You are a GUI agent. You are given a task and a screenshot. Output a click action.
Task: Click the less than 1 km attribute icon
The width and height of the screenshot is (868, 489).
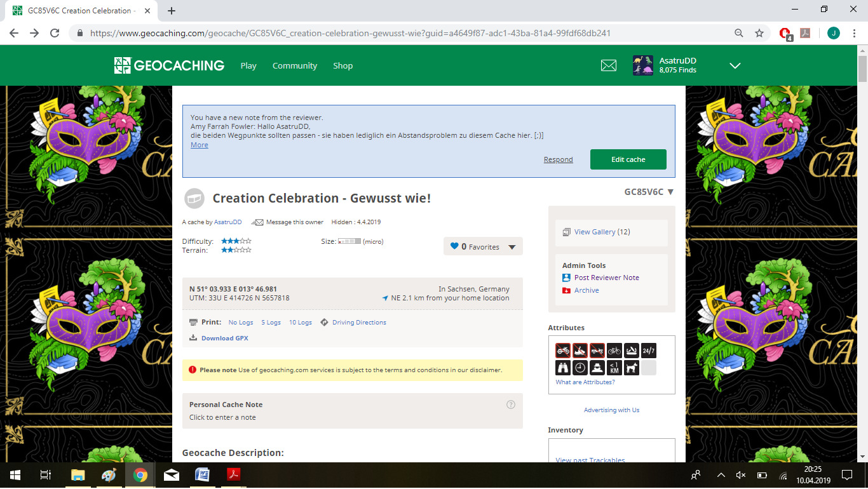tap(614, 368)
